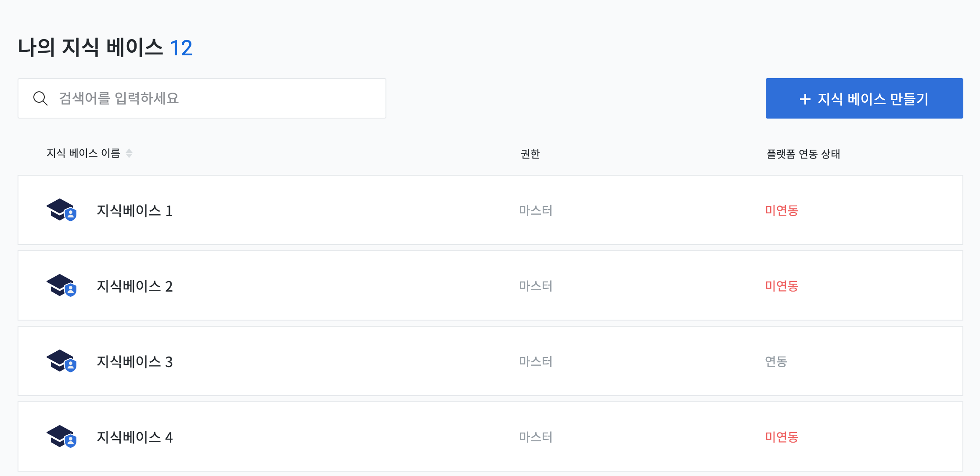
Task: Click the 연동 status of 지식베이스 3
Action: pos(776,361)
